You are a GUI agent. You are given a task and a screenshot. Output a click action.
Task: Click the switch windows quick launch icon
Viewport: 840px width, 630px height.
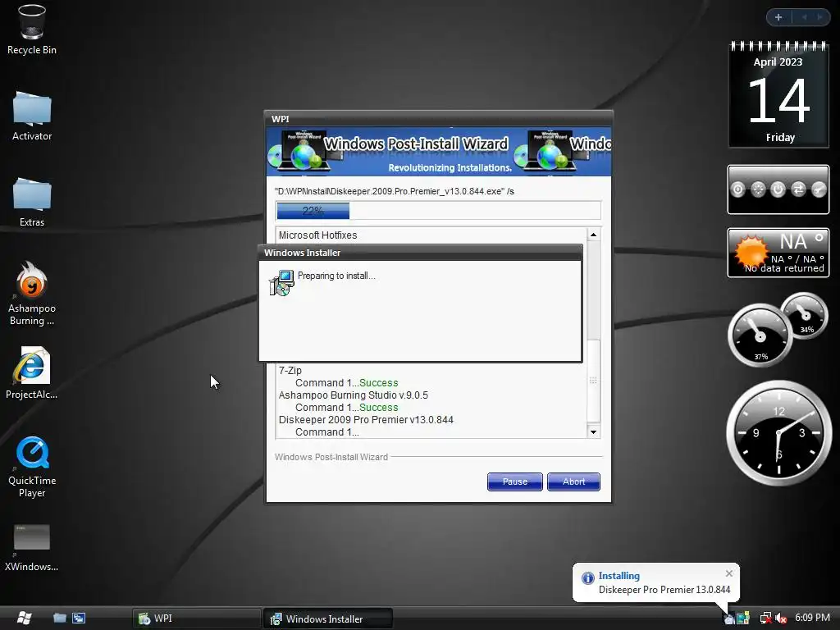coord(79,619)
